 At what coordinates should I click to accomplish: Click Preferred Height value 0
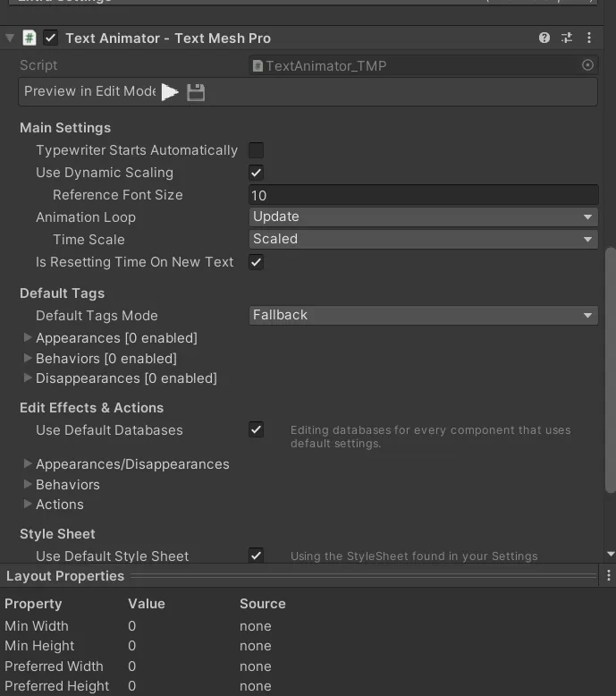coord(131,686)
